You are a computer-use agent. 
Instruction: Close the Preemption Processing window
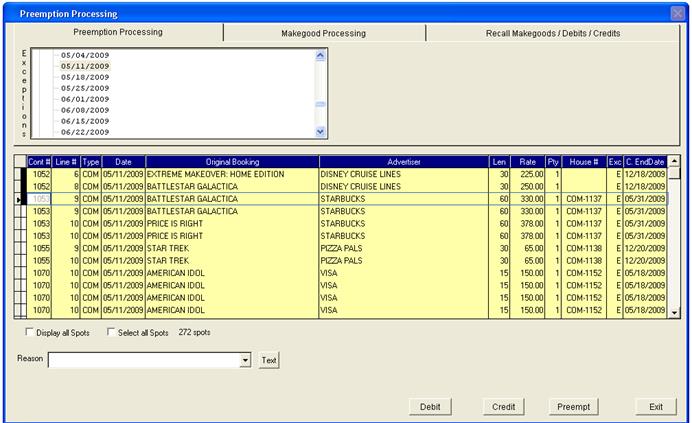point(677,13)
